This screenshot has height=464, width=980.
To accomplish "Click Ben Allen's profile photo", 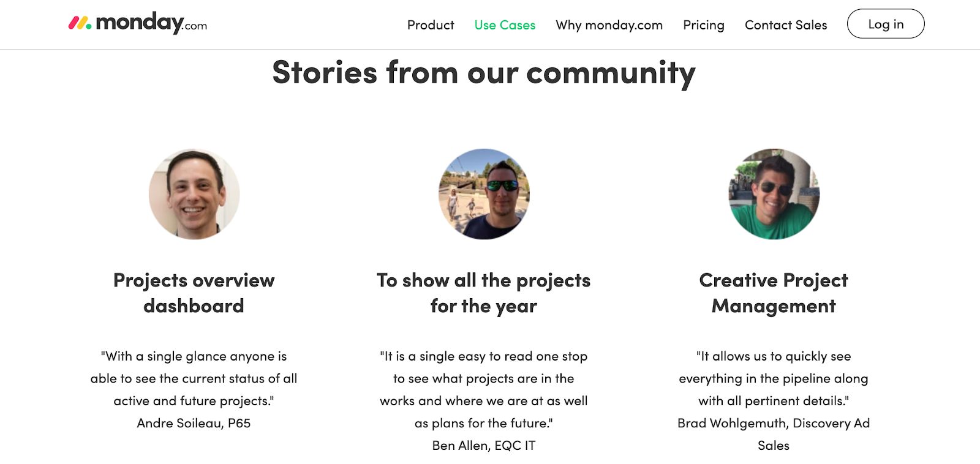I will [484, 194].
